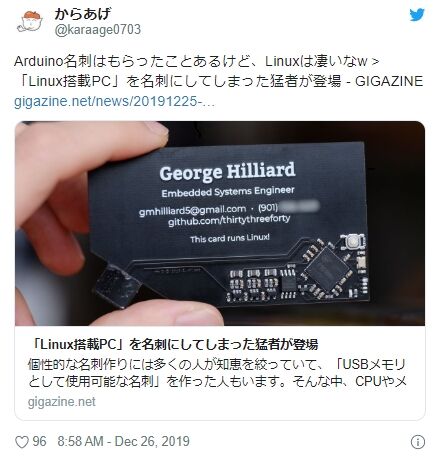The width and height of the screenshot is (440, 457).
Task: Click the からあげ display name
Action: (82, 14)
